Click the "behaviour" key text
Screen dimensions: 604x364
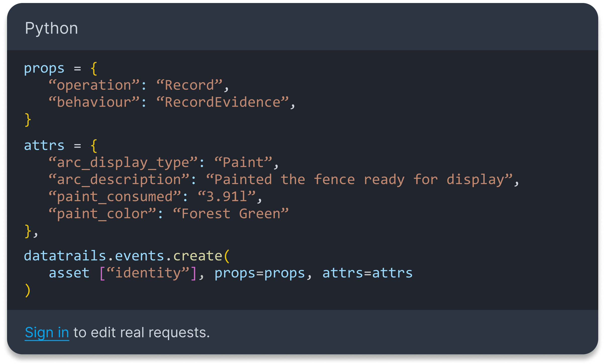click(x=94, y=102)
